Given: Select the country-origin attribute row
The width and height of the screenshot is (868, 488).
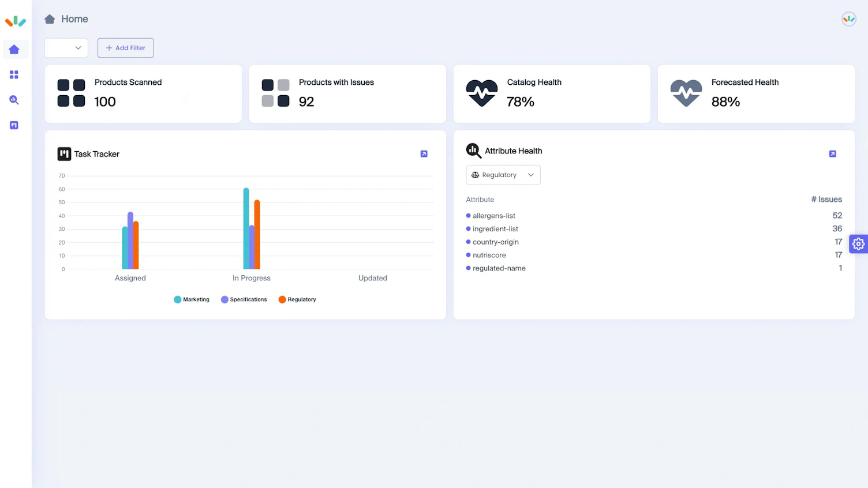Looking at the screenshot, I should [x=654, y=242].
